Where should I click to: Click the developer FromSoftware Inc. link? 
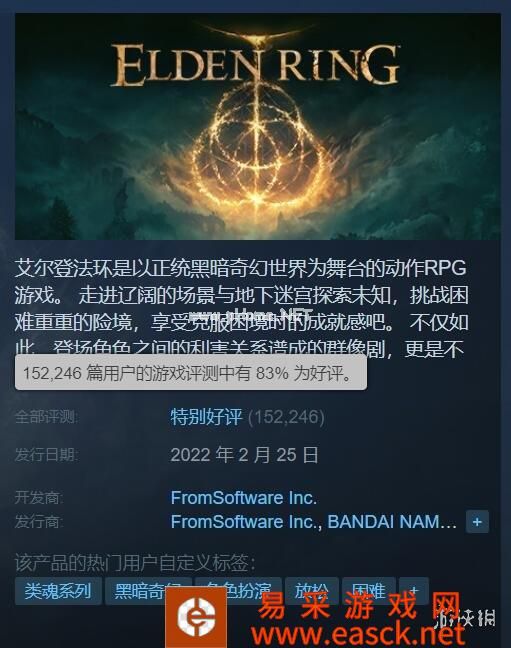(x=244, y=498)
